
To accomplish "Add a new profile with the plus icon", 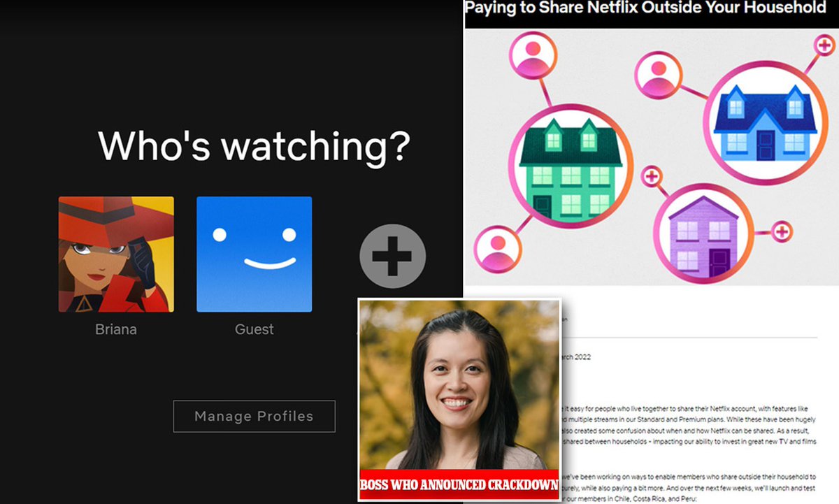I will [392, 257].
